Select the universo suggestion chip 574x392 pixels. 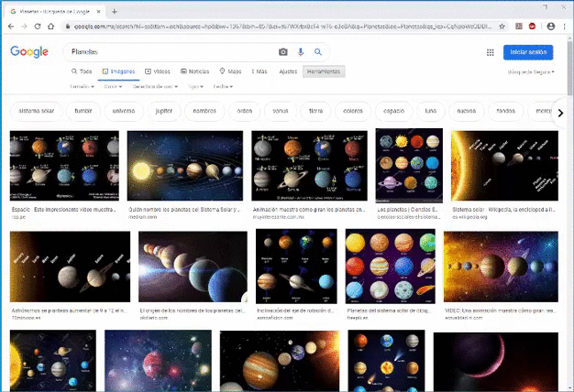[x=124, y=111]
